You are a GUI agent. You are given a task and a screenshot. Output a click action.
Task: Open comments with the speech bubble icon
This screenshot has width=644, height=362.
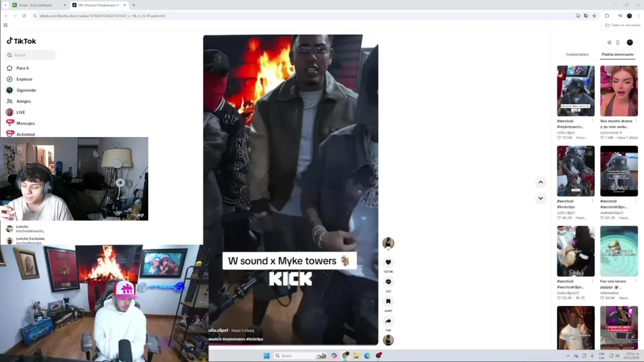pyautogui.click(x=388, y=282)
